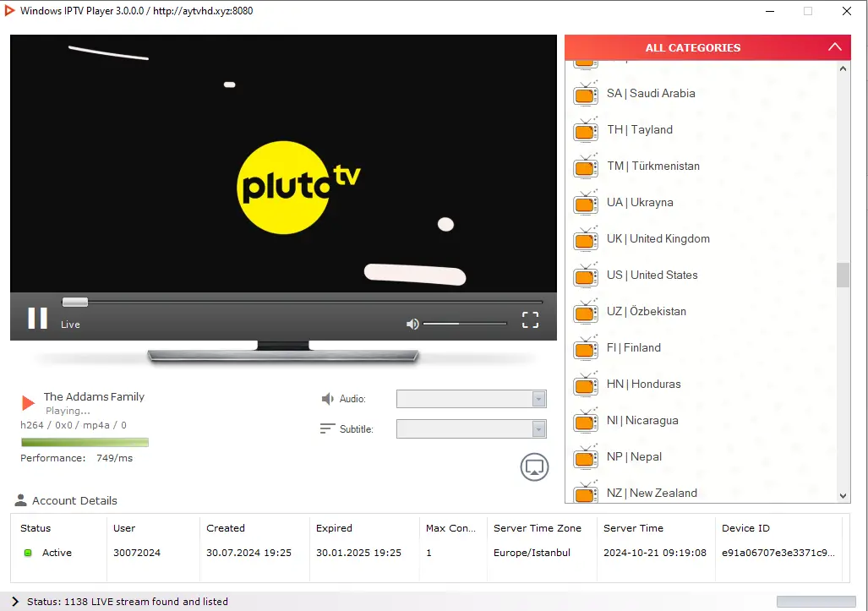868x611 pixels.
Task: Select UK | United Kingdom category
Action: [701, 238]
